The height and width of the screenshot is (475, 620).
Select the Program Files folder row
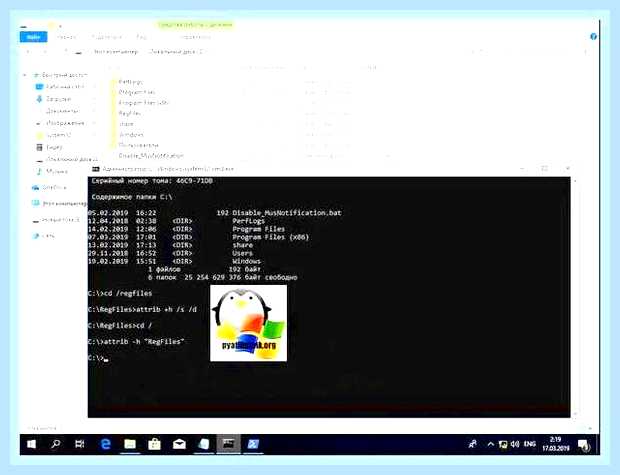tap(132, 92)
